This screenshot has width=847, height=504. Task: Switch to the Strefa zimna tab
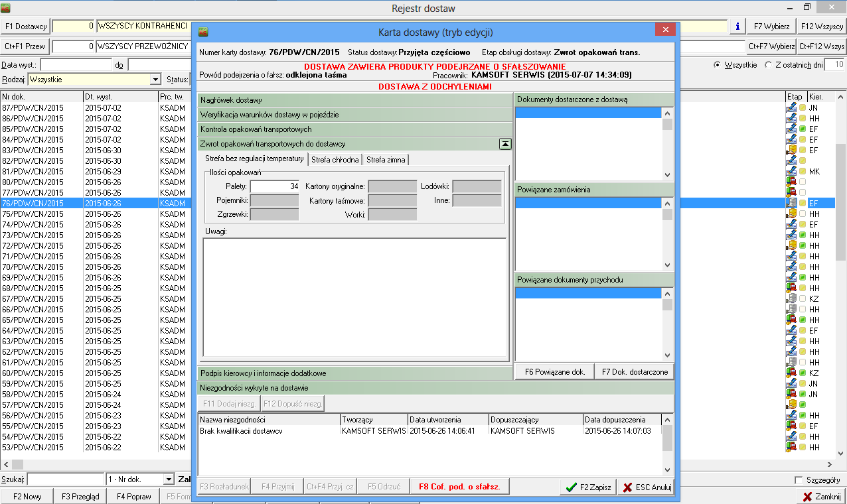tap(386, 159)
